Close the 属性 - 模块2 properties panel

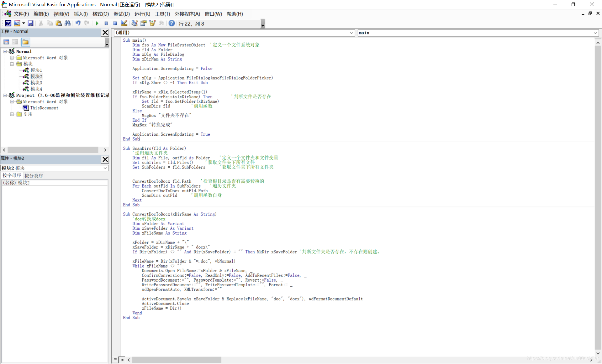point(105,159)
